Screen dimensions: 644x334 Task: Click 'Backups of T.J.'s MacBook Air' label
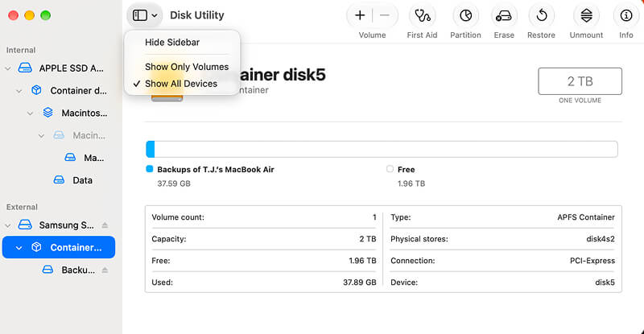[216, 169]
